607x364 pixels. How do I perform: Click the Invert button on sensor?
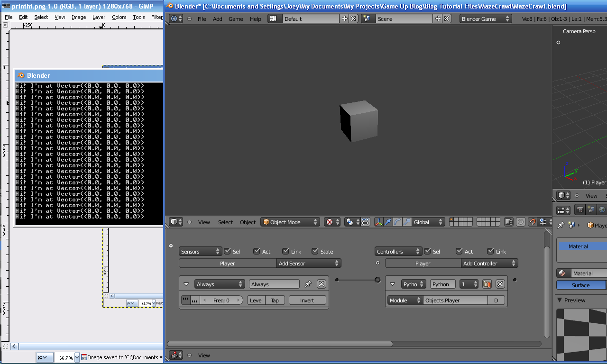(307, 300)
